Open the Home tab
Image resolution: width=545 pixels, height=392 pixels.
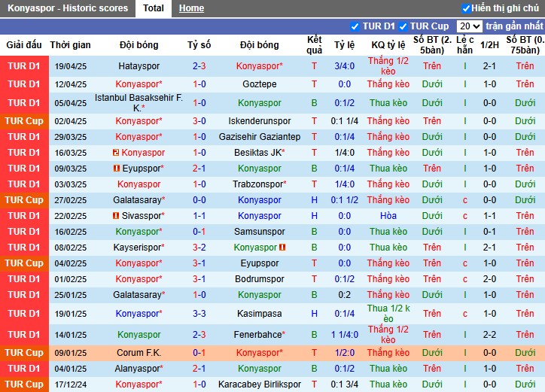[x=191, y=8]
